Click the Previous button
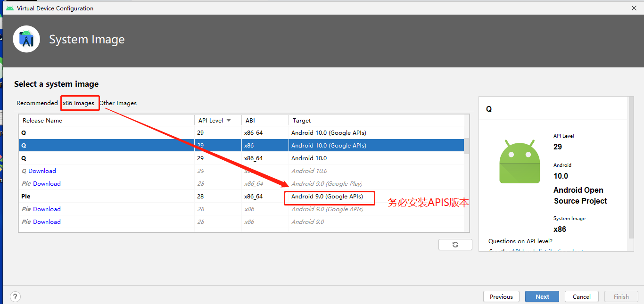644x304 pixels. 501,296
